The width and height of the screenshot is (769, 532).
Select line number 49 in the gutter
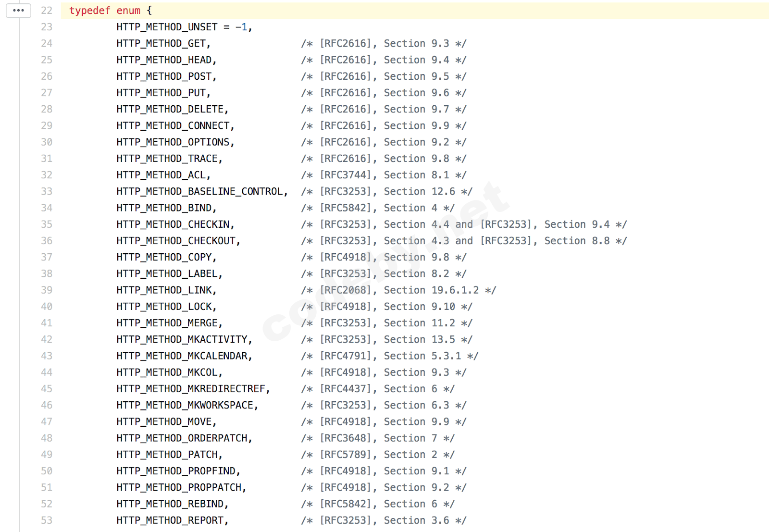[x=47, y=455]
